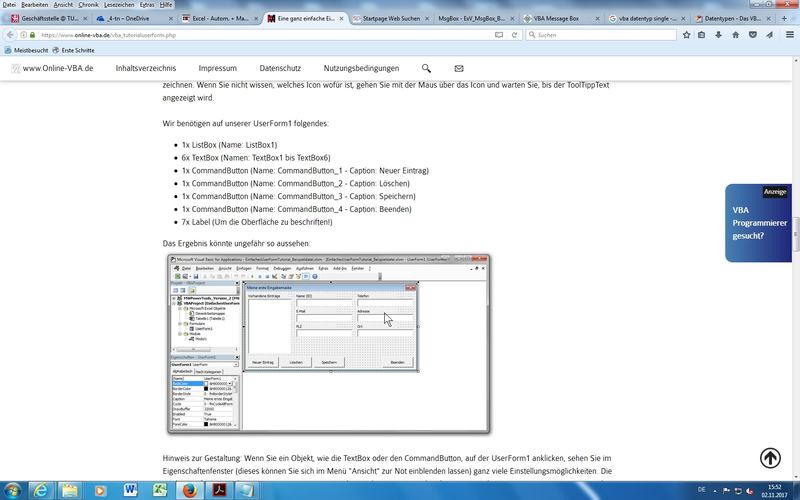Click the UserForm editor screenshot image

click(x=329, y=344)
